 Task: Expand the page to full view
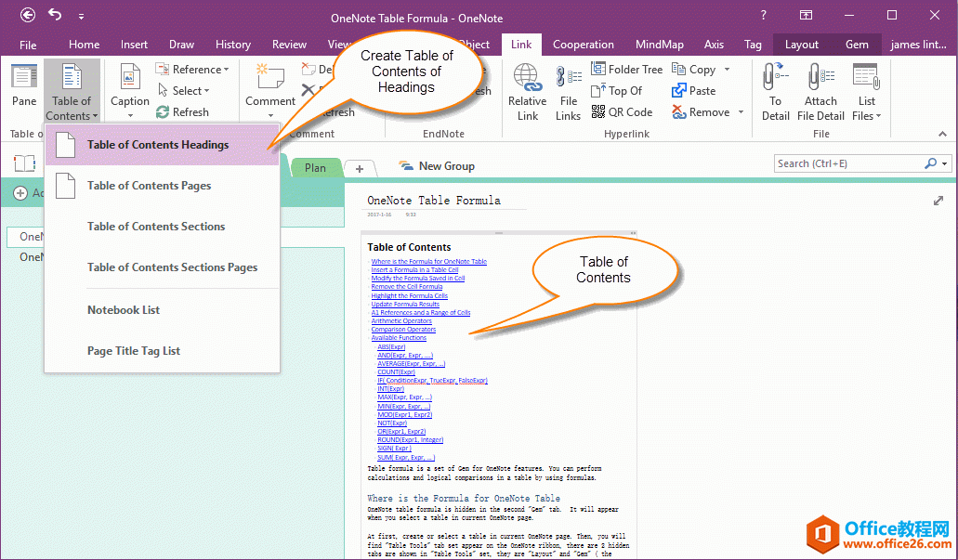point(938,201)
